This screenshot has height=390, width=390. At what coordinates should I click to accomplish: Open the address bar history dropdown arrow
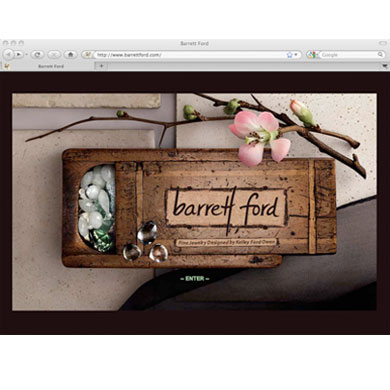tap(296, 55)
